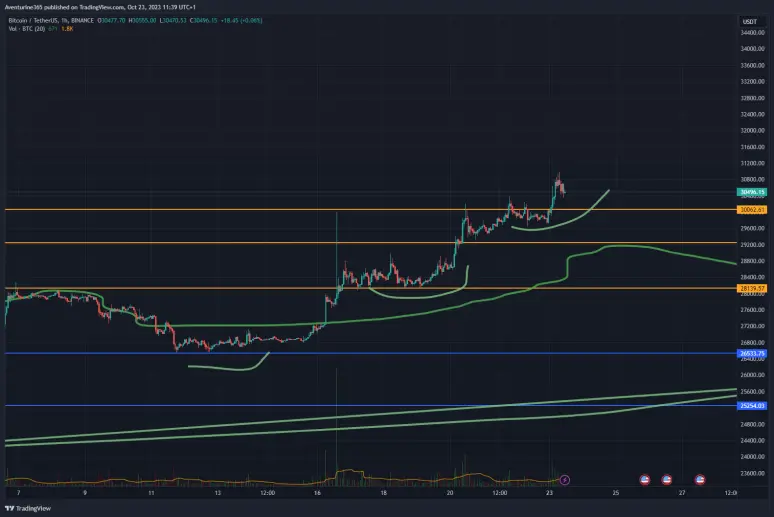Open the TradingView logo link
This screenshot has height=517, width=774.
pos(28,508)
